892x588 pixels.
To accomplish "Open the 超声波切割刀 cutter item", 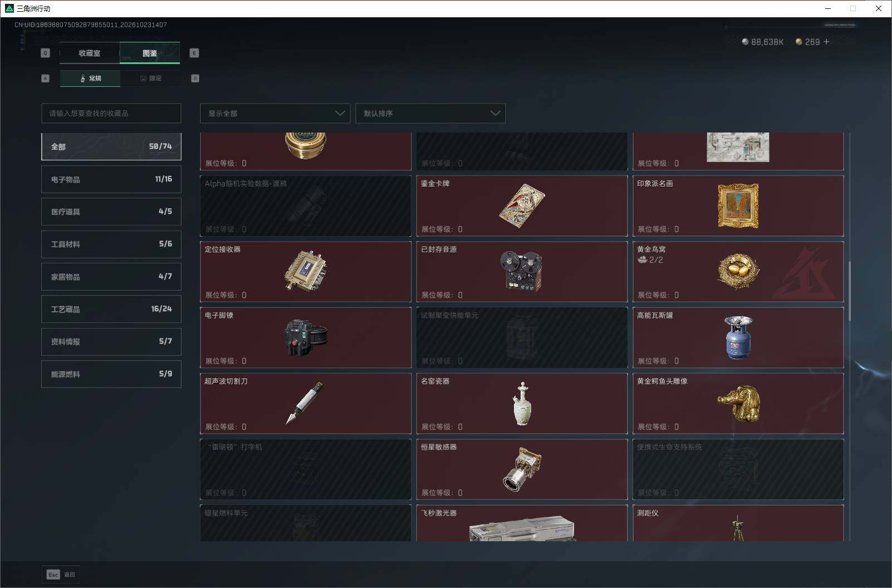I will coord(306,404).
